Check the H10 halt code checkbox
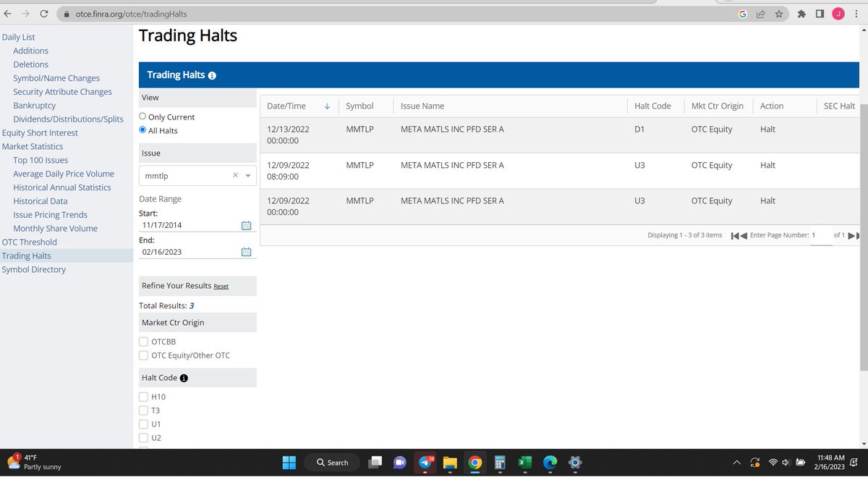This screenshot has width=868, height=477. pos(143,397)
